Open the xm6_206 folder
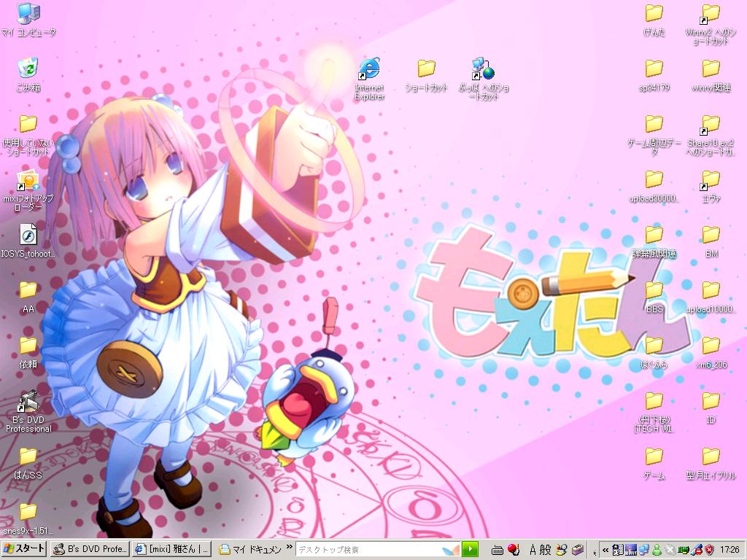Image resolution: width=747 pixels, height=560 pixels. pyautogui.click(x=711, y=351)
